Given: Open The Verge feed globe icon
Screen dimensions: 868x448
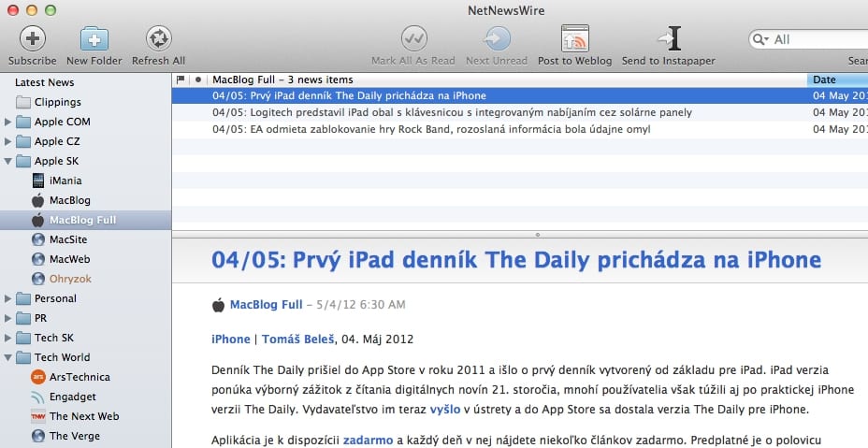Looking at the screenshot, I should click(37, 436).
